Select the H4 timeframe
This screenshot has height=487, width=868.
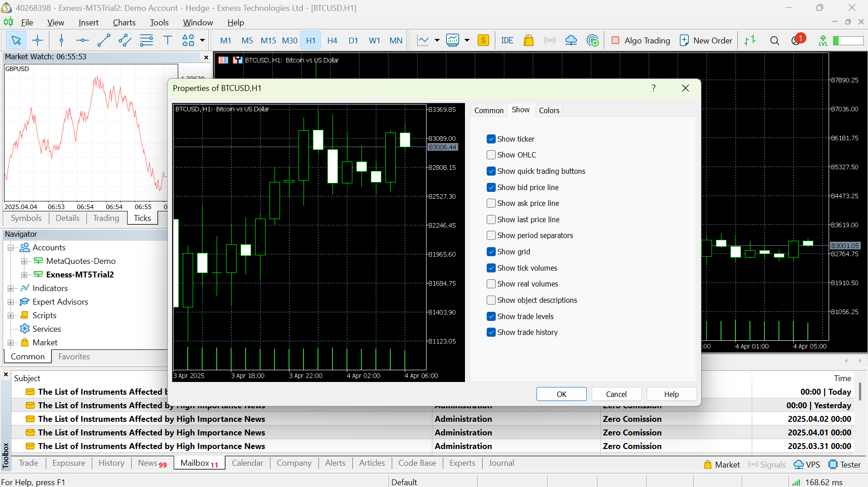[332, 41]
